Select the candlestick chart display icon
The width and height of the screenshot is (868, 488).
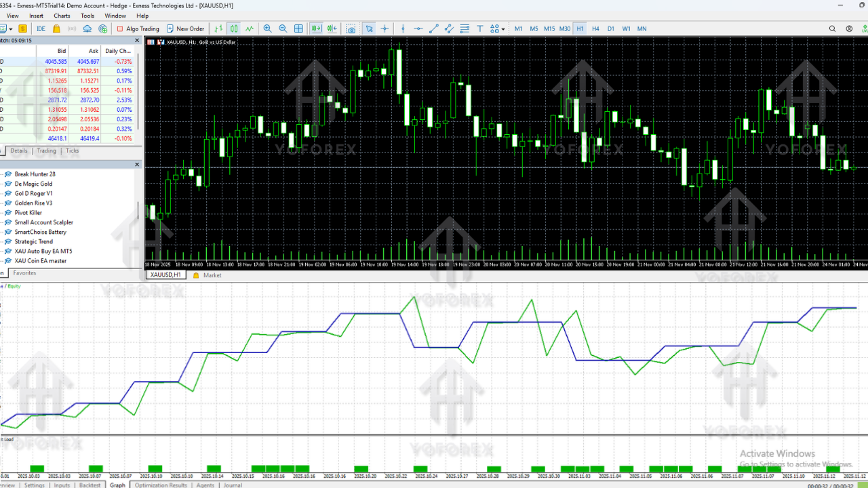pyautogui.click(x=234, y=28)
